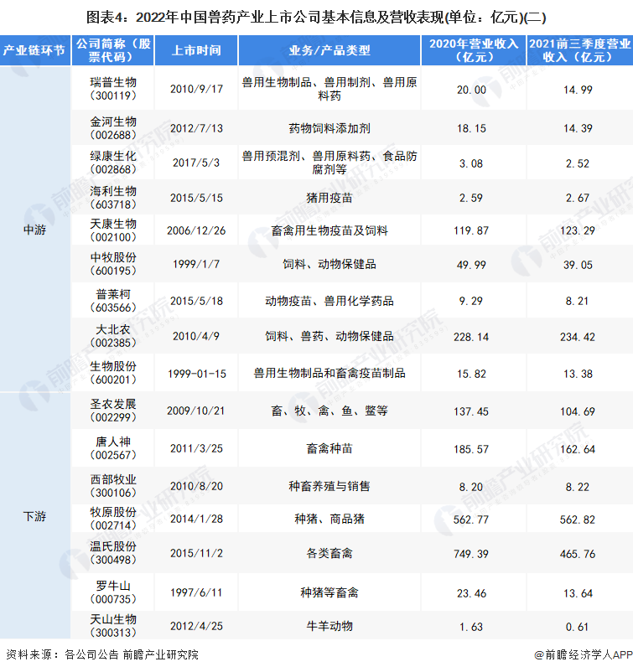
Task: Click the 下游 industry chain cell
Action: [34, 516]
